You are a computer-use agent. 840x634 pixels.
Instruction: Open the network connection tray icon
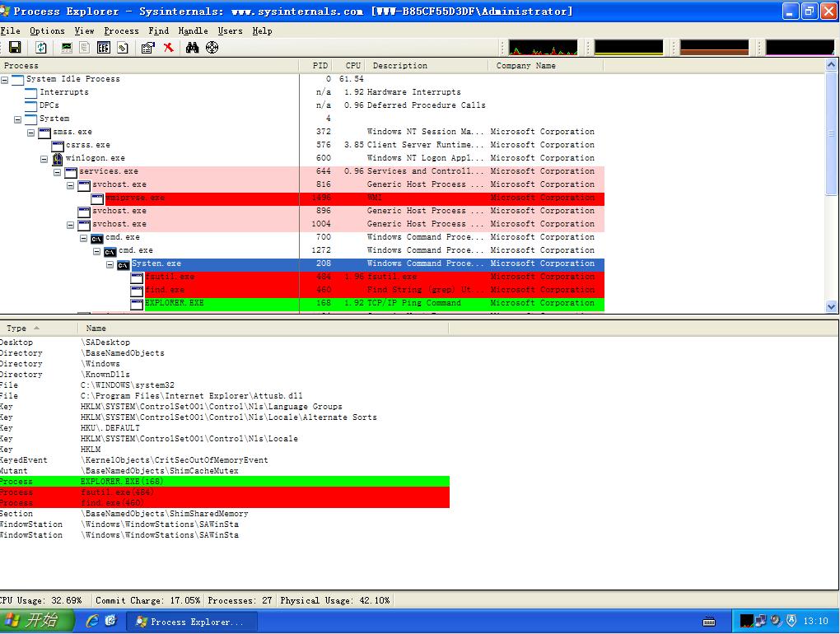760,621
